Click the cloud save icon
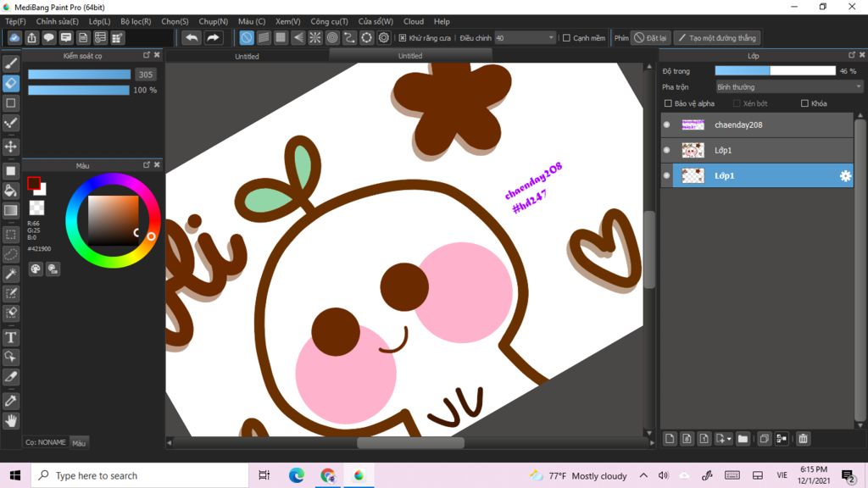This screenshot has height=488, width=868. click(x=14, y=37)
